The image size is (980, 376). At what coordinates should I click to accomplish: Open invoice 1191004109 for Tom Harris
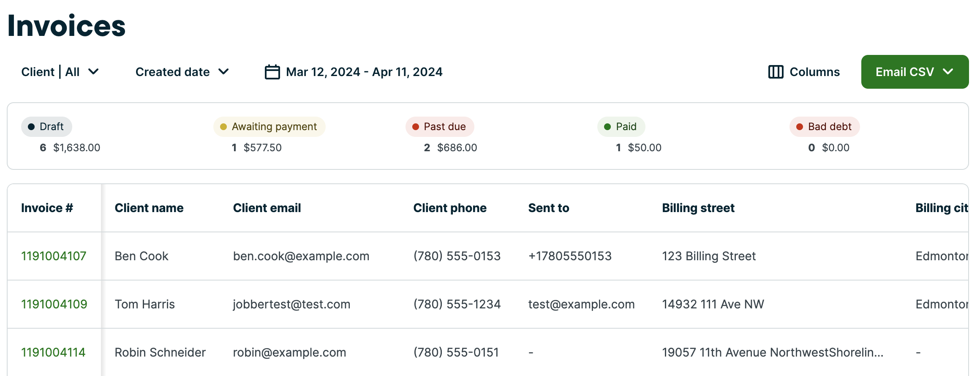[53, 304]
